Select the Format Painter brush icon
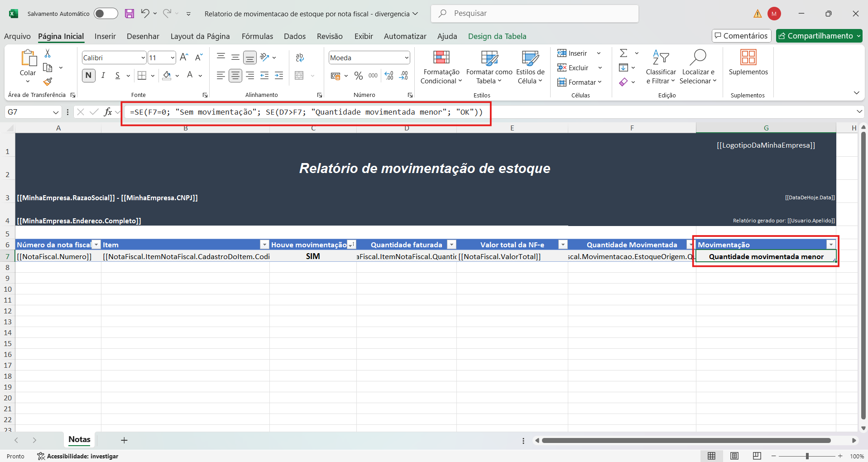 point(48,82)
